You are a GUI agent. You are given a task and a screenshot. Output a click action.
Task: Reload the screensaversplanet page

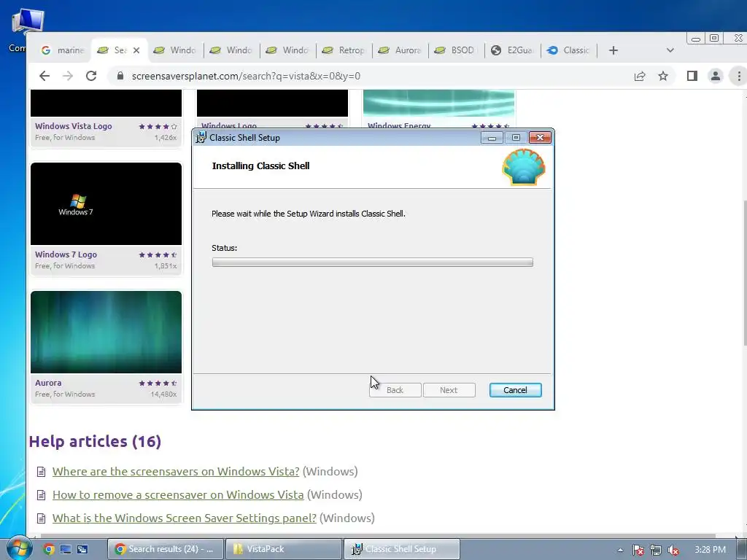[x=91, y=76]
